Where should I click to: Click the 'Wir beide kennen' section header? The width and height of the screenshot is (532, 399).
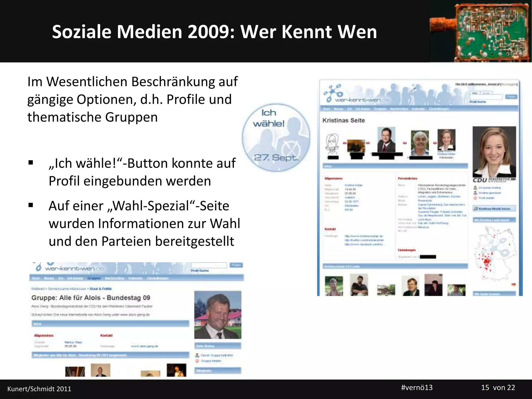494,294
